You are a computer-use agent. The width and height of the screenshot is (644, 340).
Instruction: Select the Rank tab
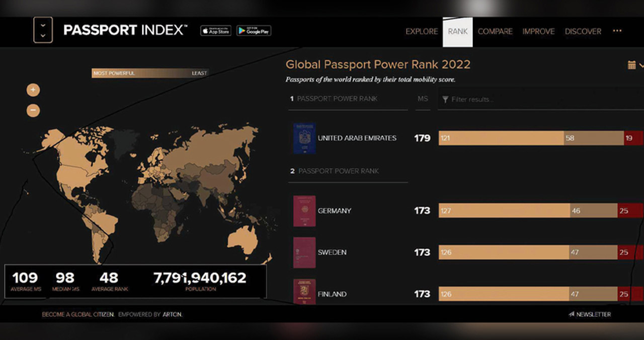tap(458, 31)
